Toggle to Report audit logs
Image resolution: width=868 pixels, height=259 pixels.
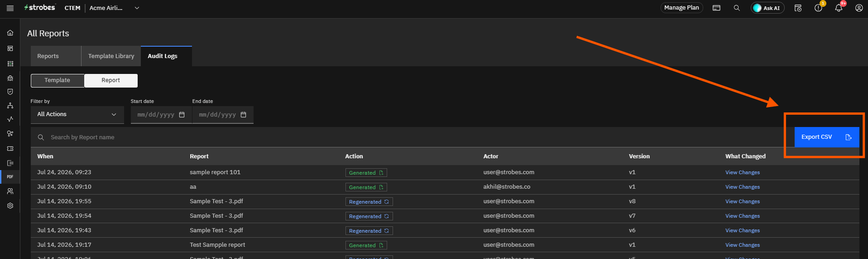[x=111, y=80]
